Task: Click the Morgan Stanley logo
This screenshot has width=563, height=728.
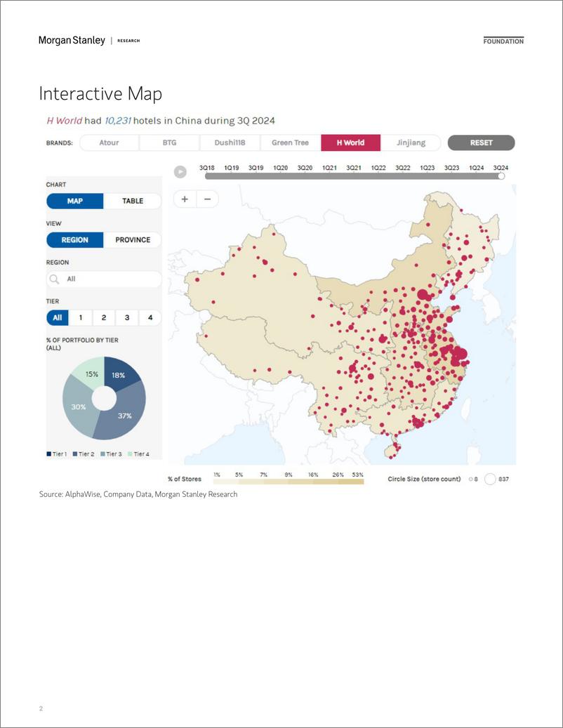Action: pos(72,41)
